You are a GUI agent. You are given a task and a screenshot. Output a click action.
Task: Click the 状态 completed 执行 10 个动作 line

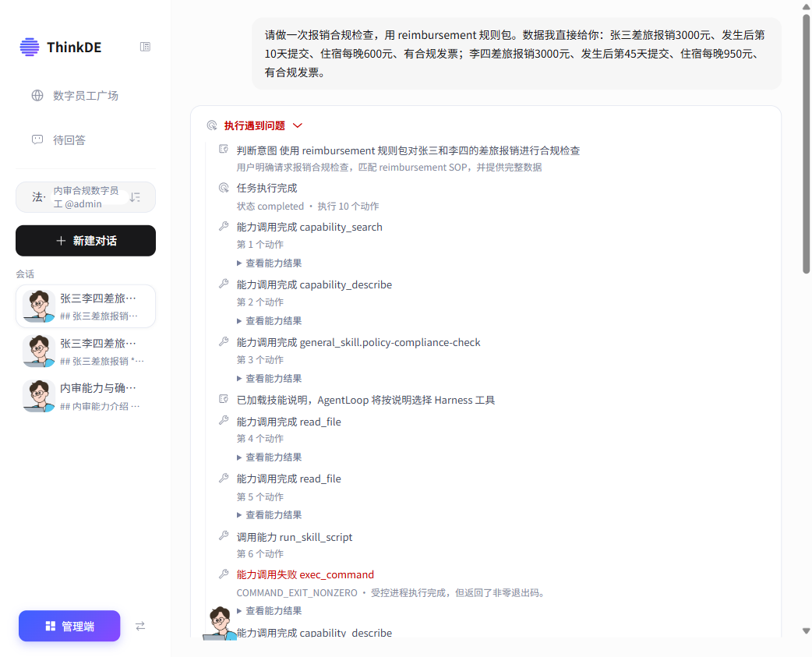coord(308,206)
